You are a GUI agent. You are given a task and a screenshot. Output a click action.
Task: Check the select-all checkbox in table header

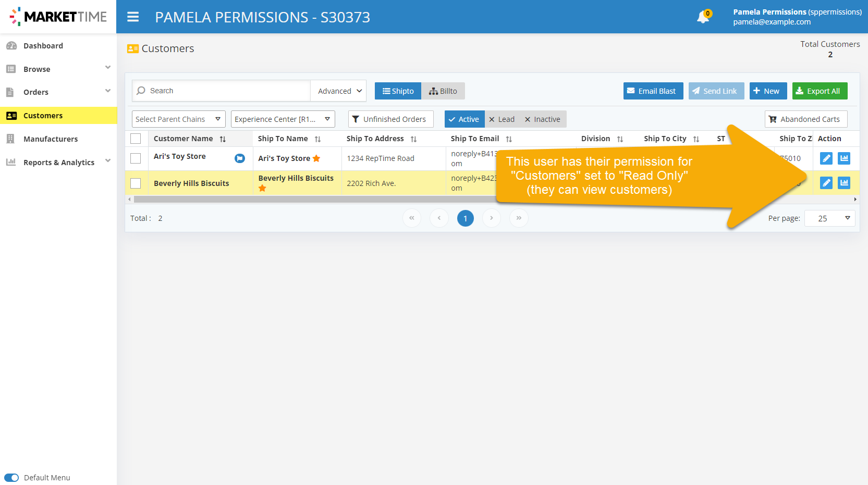[x=136, y=139]
